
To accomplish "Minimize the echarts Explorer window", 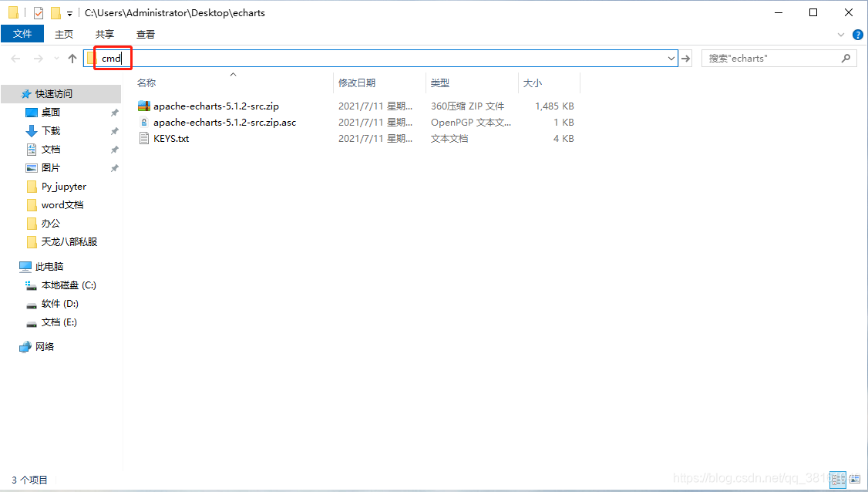I will click(x=779, y=12).
